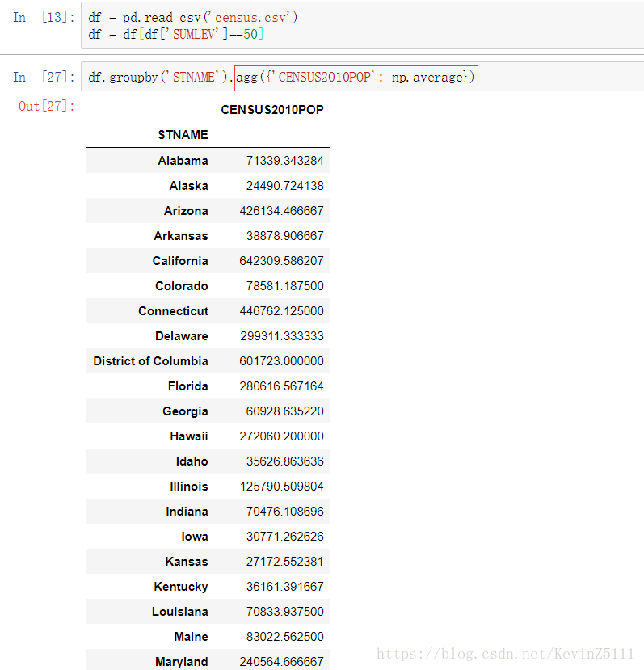Select the Louisiana row label
The width and height of the screenshot is (644, 670).
point(180,612)
